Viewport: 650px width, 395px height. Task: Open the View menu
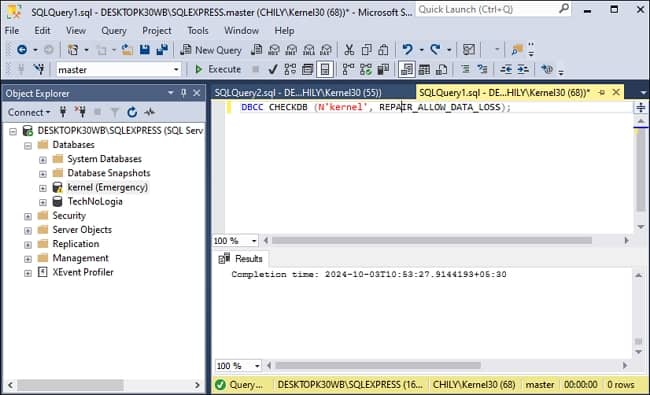click(76, 31)
